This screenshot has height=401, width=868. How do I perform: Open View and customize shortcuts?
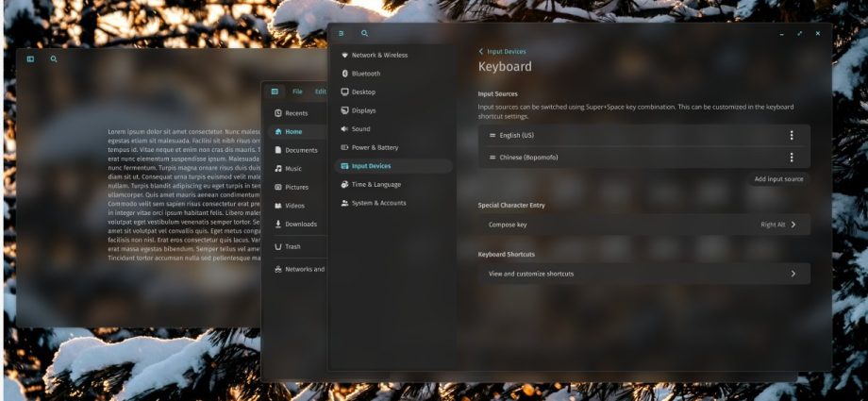click(x=644, y=274)
